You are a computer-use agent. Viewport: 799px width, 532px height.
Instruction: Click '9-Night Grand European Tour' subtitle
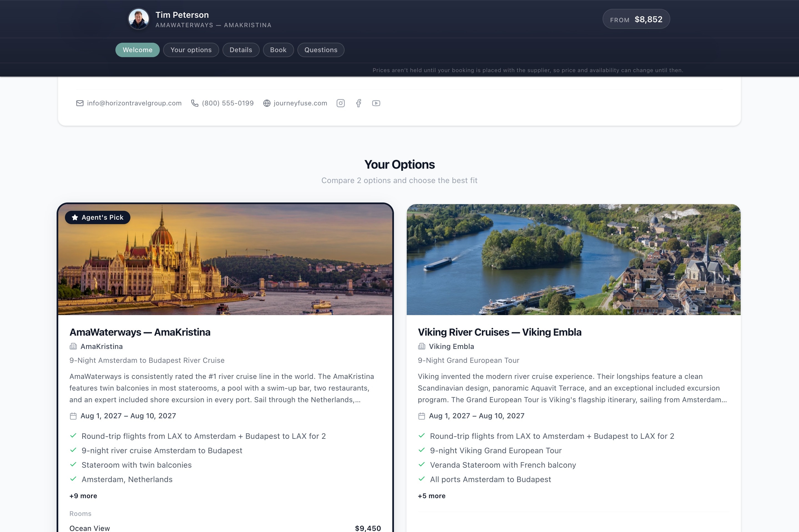469,360
